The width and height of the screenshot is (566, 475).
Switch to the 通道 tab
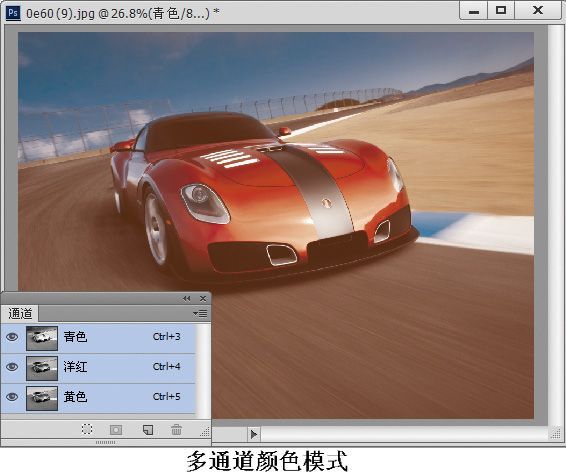point(20,313)
